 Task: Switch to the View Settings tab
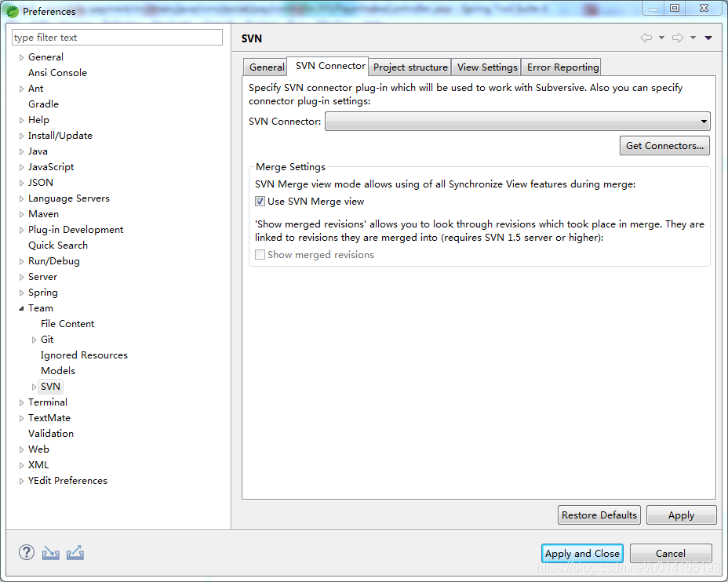click(x=487, y=67)
